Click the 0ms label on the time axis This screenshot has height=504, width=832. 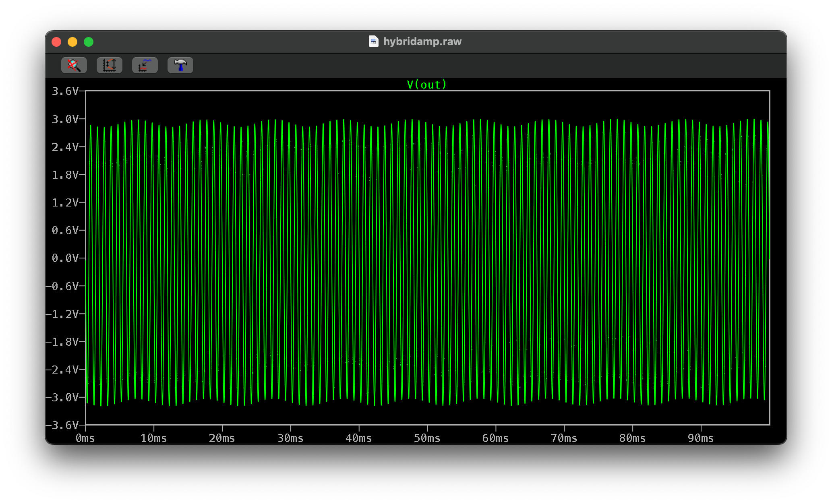coord(85,438)
